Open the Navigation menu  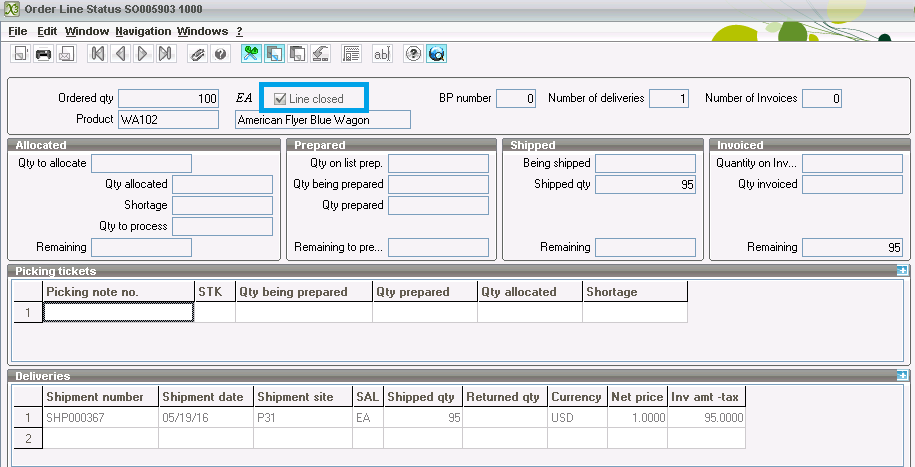(x=143, y=32)
